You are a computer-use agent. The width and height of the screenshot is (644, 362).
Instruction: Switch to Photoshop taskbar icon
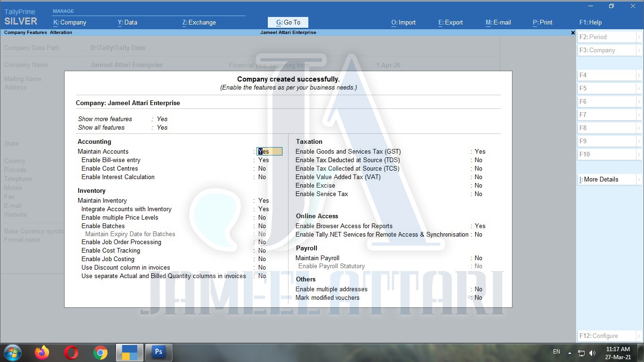(158, 352)
